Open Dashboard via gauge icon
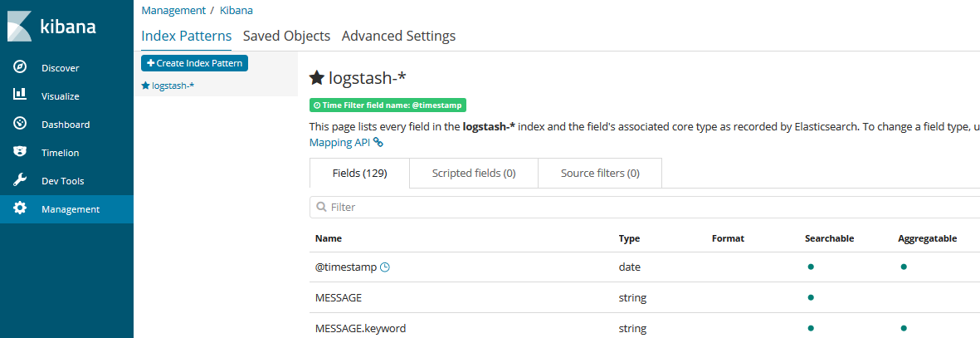Image resolution: width=980 pixels, height=338 pixels. 21,124
